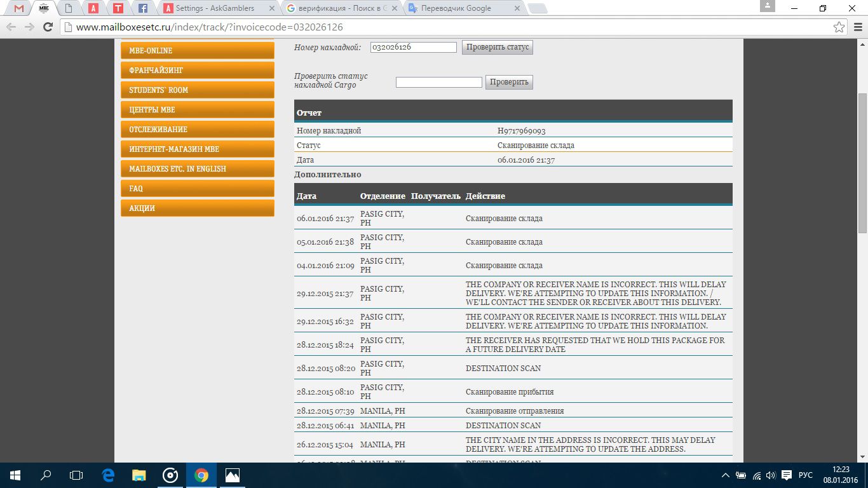Open АКЦИИ in the sidebar menu

(x=198, y=208)
